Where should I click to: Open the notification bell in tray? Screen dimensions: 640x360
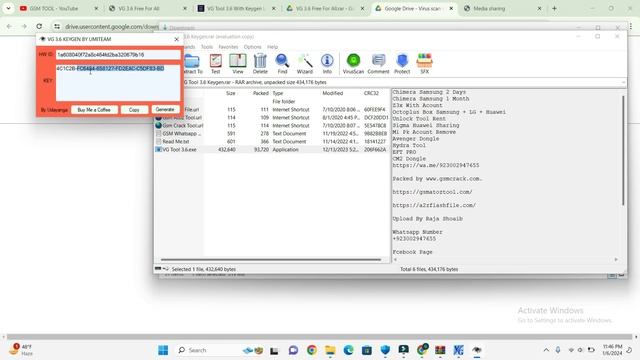(x=629, y=350)
